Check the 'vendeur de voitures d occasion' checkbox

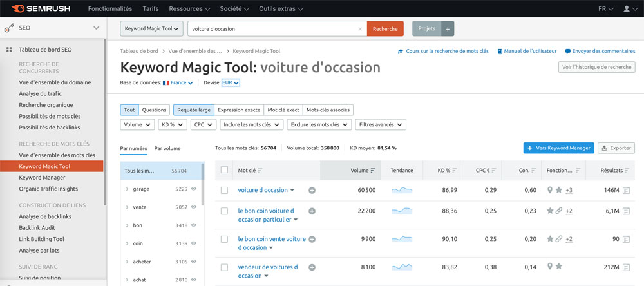tap(224, 267)
